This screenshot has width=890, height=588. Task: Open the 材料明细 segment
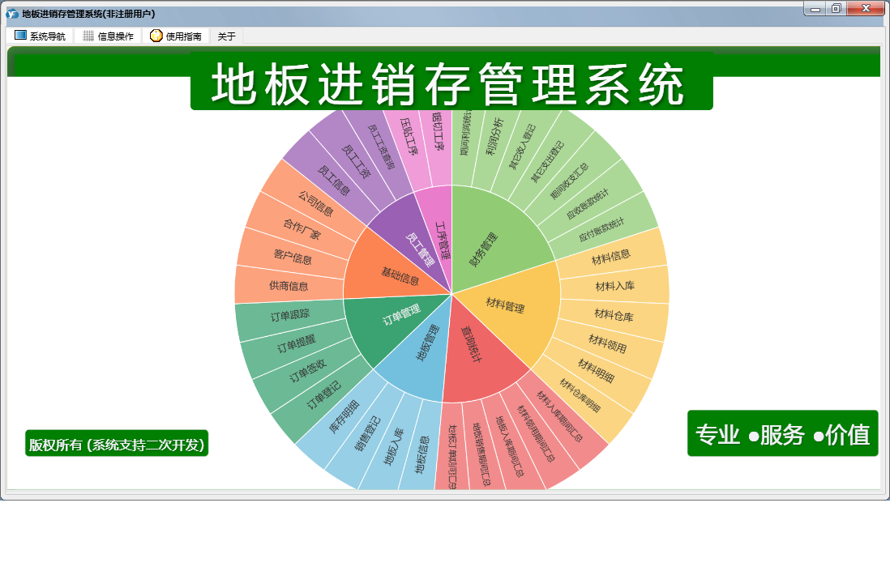pyautogui.click(x=596, y=370)
